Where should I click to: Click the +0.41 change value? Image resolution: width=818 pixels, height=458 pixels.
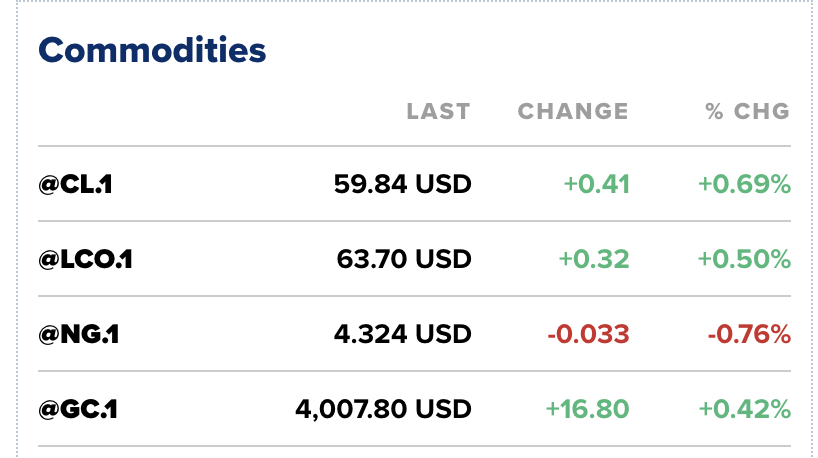click(x=596, y=184)
